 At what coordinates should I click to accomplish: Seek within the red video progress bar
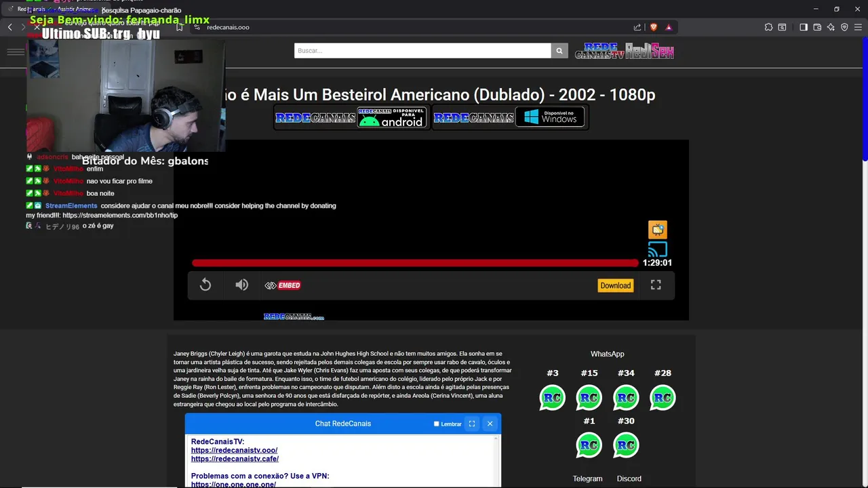[x=415, y=263]
